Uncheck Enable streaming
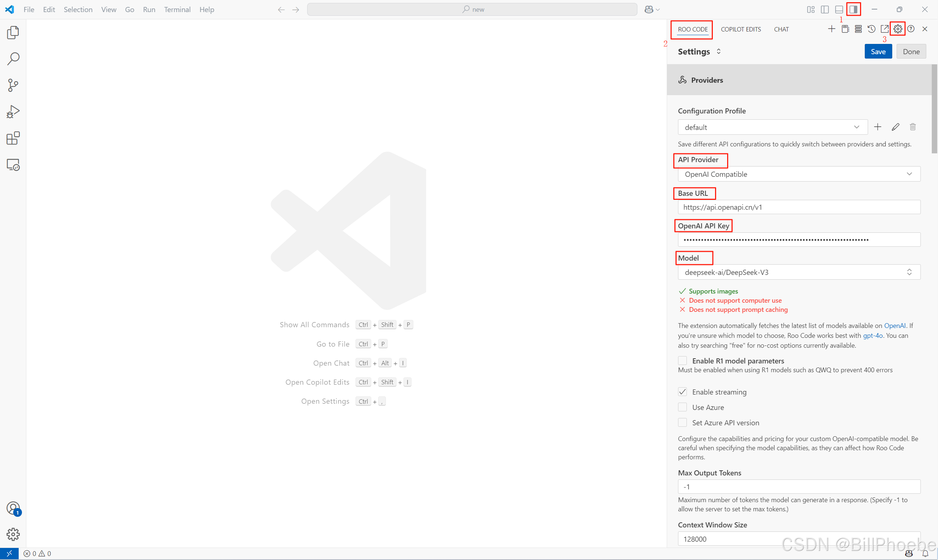The width and height of the screenshot is (938, 560). click(x=682, y=392)
